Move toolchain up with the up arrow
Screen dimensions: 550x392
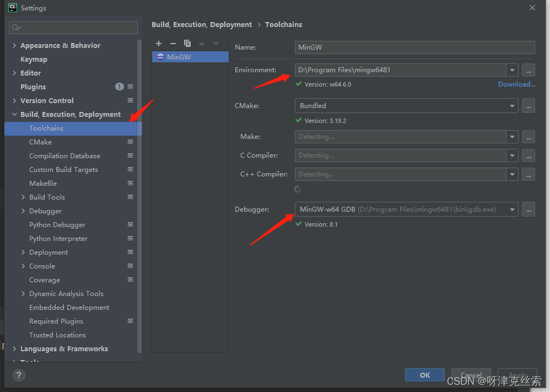click(202, 44)
